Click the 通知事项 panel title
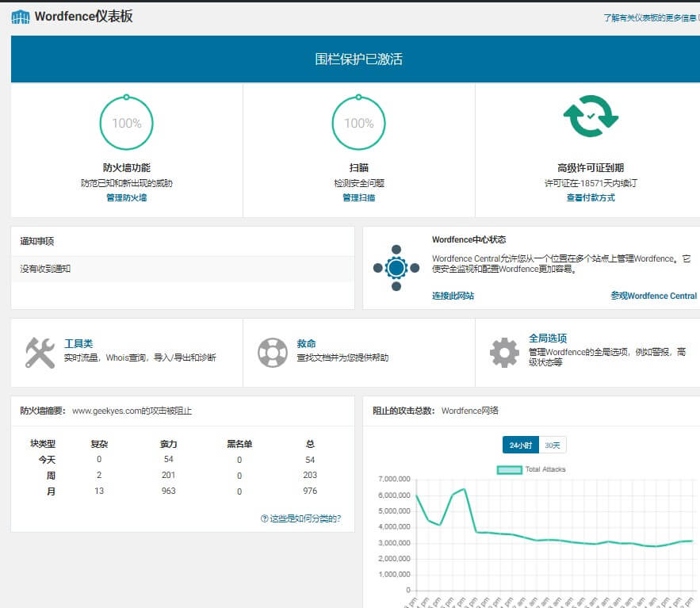 [37, 242]
